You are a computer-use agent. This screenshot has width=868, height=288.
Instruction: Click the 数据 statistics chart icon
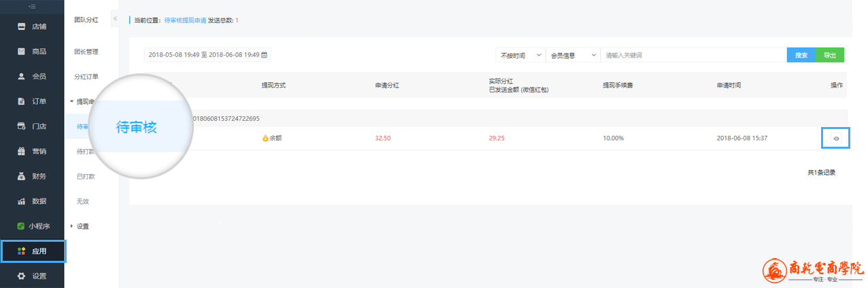point(21,201)
